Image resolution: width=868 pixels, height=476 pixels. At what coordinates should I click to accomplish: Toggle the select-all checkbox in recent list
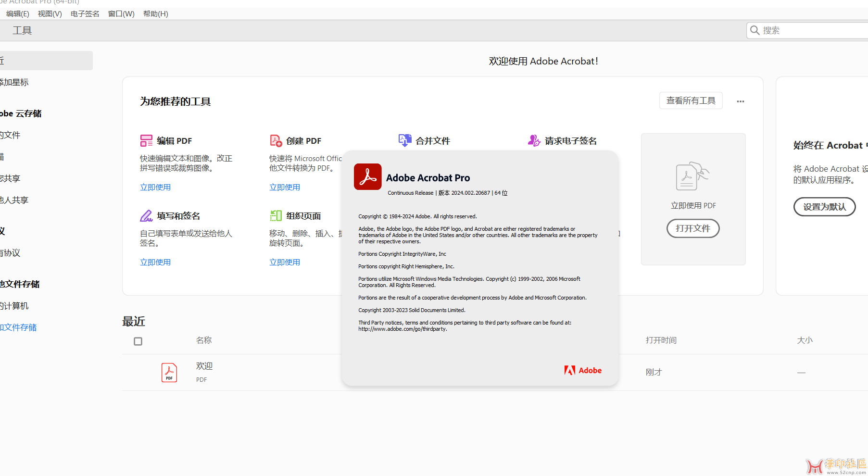tap(138, 341)
